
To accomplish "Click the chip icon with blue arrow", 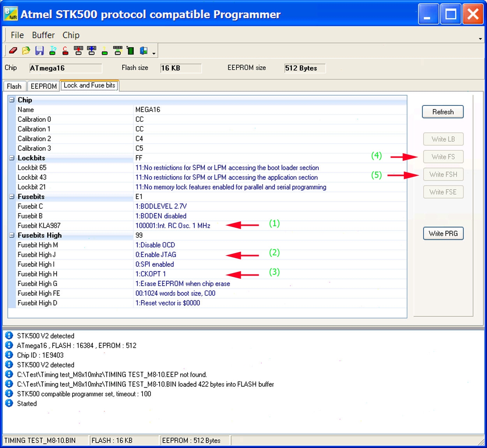I will coord(92,51).
